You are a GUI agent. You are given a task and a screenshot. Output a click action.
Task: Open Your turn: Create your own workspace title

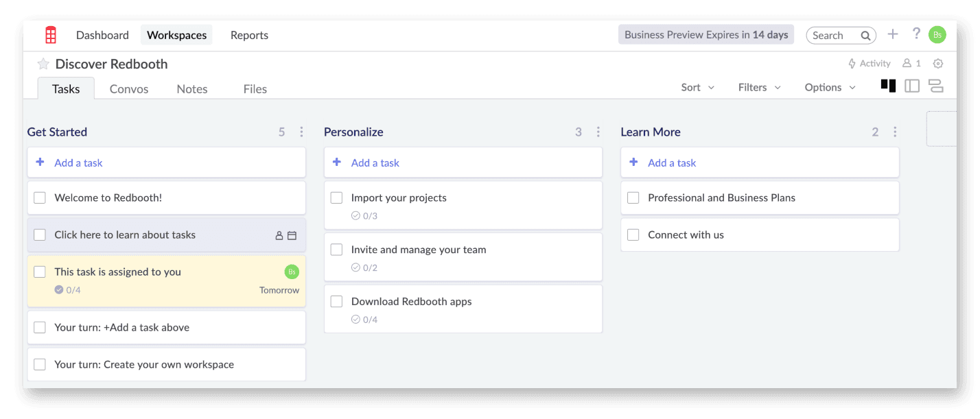pos(144,364)
